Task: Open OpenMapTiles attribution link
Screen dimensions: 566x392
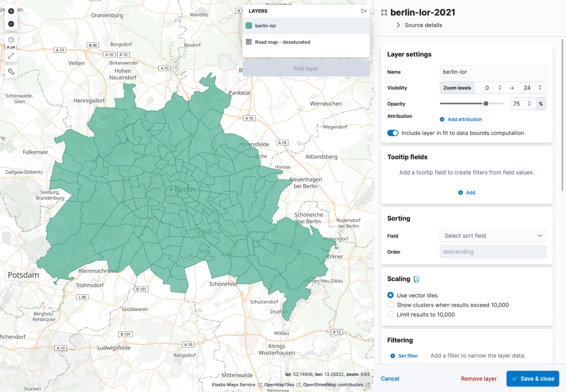Action: pyautogui.click(x=282, y=385)
